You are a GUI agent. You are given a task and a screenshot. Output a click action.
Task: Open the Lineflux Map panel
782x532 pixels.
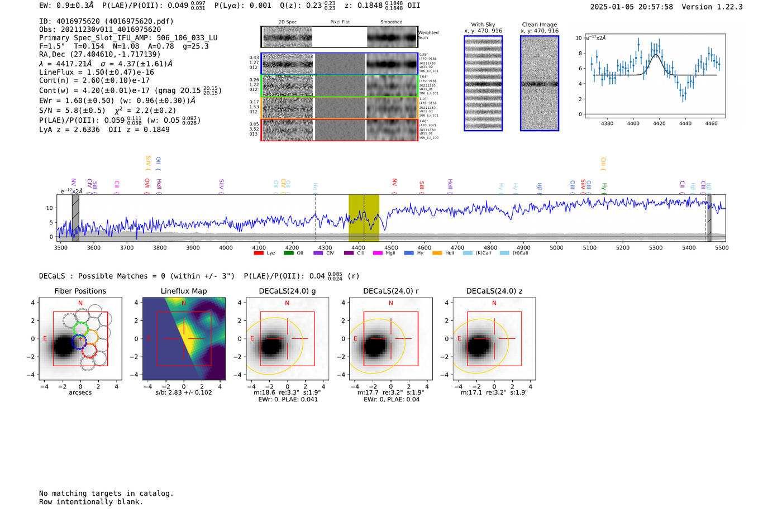click(x=184, y=339)
